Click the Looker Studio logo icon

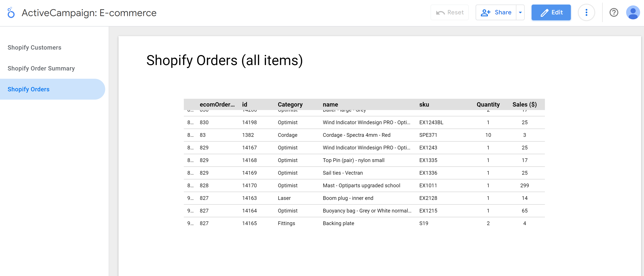pyautogui.click(x=11, y=12)
